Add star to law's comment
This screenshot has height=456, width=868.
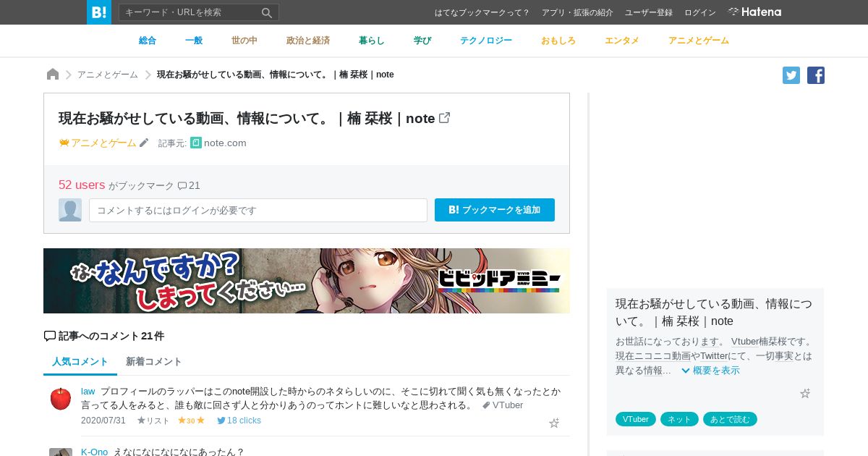pos(554,423)
